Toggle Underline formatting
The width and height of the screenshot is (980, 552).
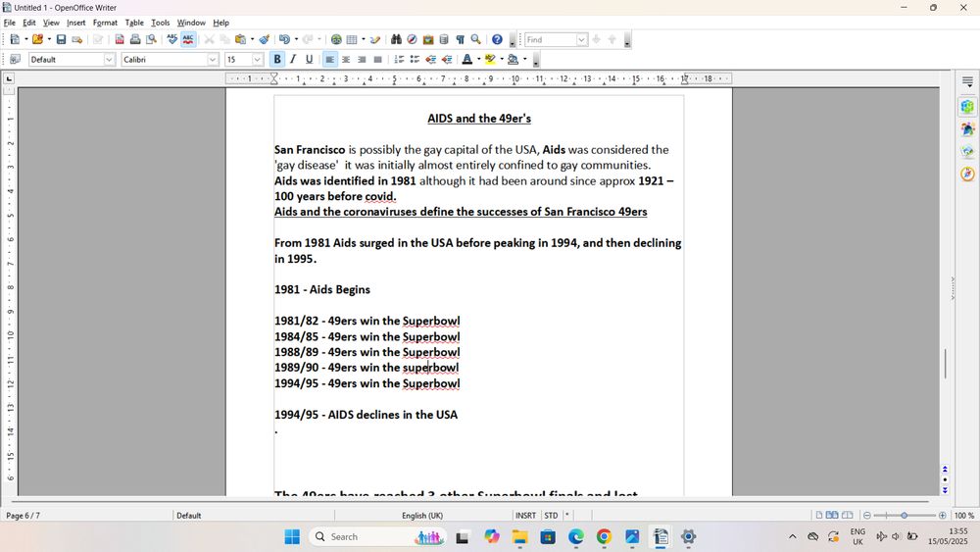tap(309, 60)
